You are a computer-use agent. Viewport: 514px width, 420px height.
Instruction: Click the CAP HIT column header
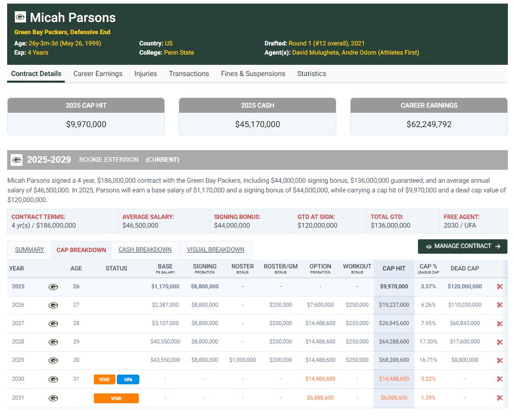point(394,268)
